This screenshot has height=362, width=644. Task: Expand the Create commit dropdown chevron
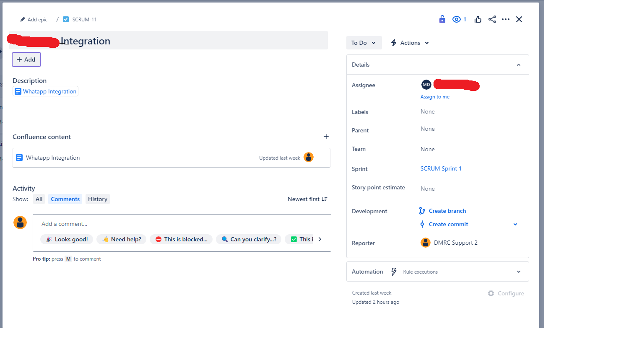point(515,224)
